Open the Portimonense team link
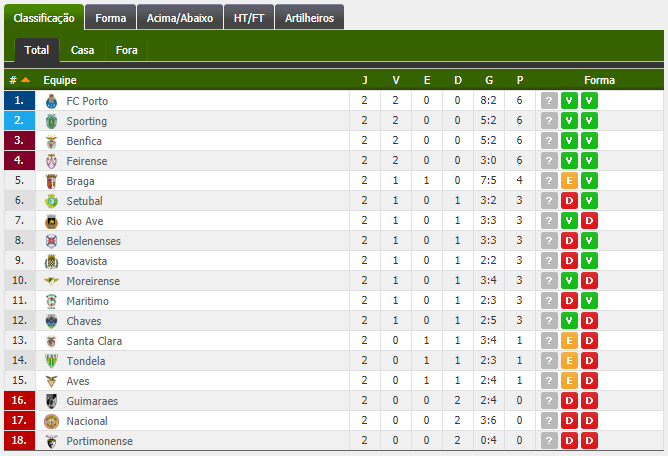This screenshot has height=456, width=668. click(99, 441)
